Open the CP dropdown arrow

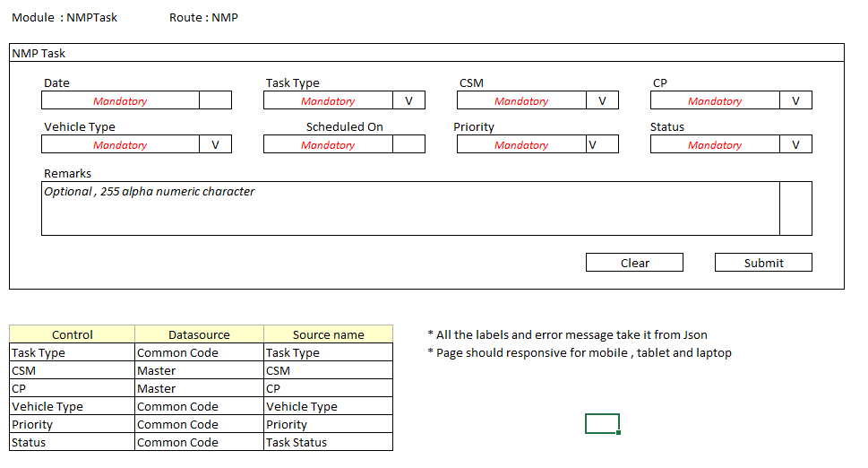pyautogui.click(x=795, y=100)
